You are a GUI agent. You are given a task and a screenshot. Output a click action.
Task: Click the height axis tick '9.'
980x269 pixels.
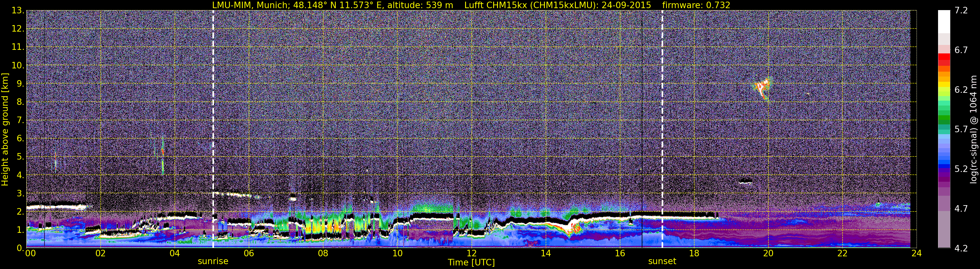20,84
